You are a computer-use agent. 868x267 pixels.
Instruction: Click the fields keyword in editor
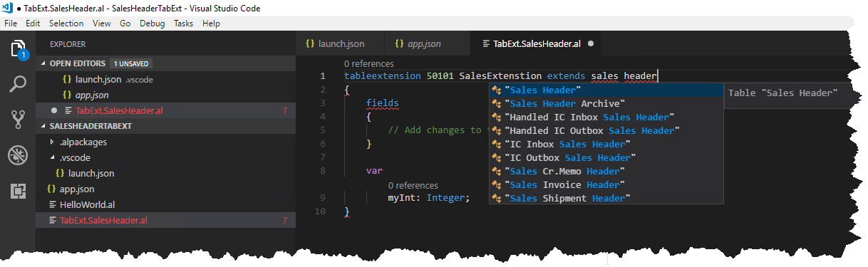tap(383, 103)
